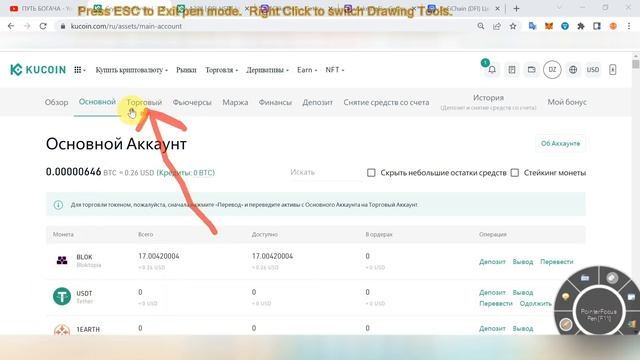Screen dimensions: 640x360
Task: Click Одолжить link in USDT row
Action: coord(536,304)
